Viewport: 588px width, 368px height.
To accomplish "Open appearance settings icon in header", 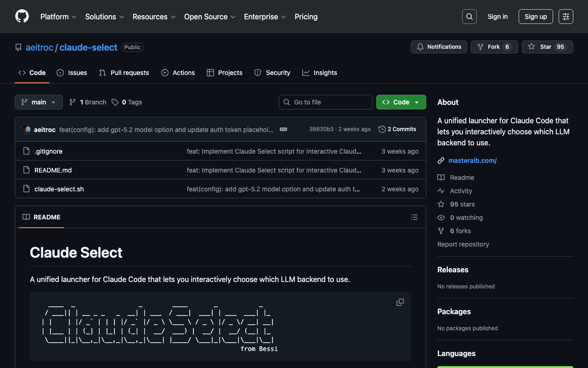I will pos(565,17).
